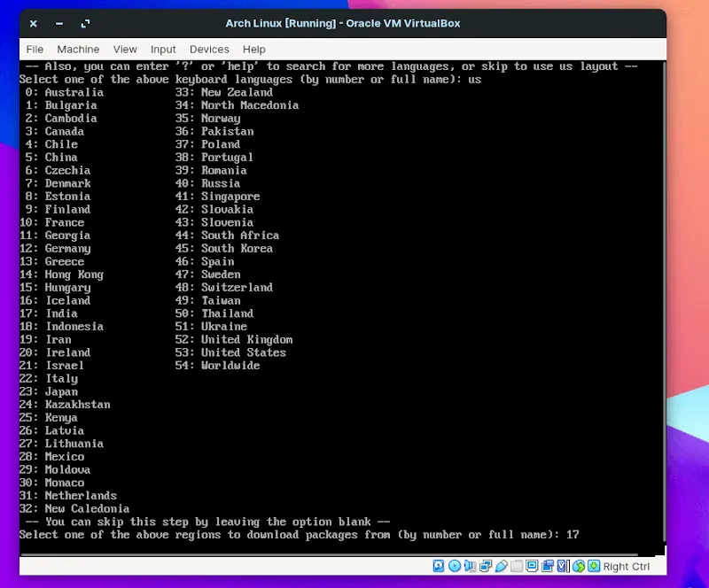Open the View menu
Screen dimensions: 709x588
[125, 50]
